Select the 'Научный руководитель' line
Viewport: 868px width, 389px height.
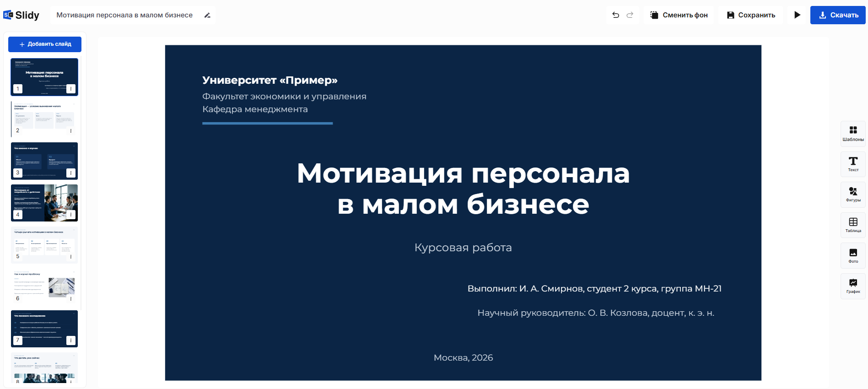596,313
